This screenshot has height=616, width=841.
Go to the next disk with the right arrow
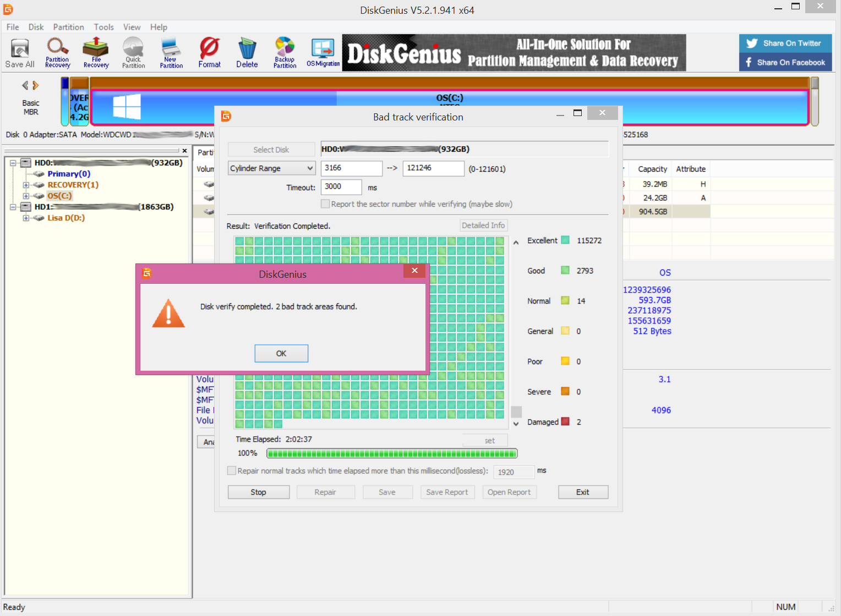pyautogui.click(x=36, y=85)
